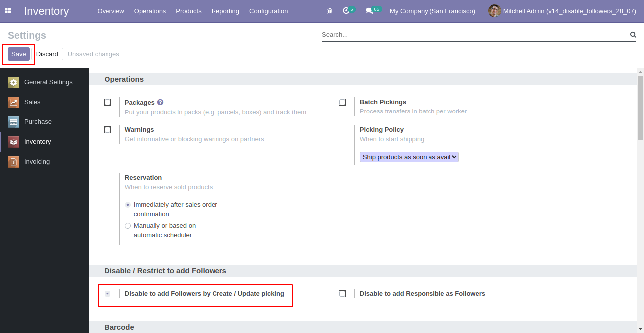
Task: Enable the Batch Pickings checkbox
Action: tap(342, 102)
